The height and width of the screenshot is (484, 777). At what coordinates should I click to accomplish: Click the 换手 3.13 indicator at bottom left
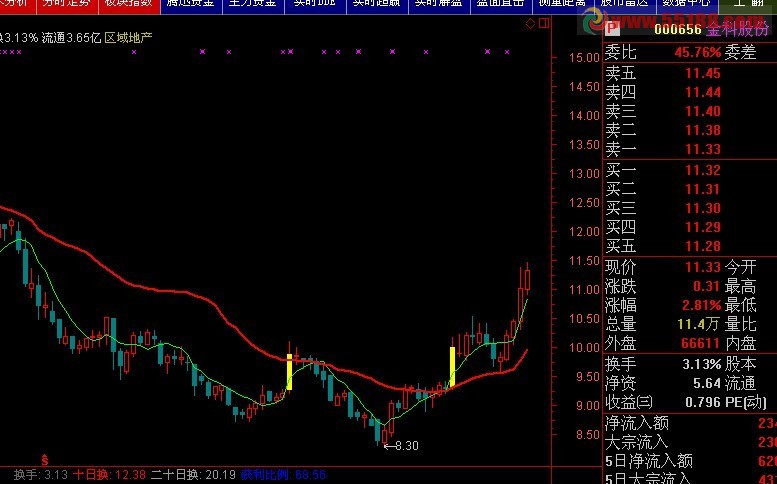[x=41, y=475]
